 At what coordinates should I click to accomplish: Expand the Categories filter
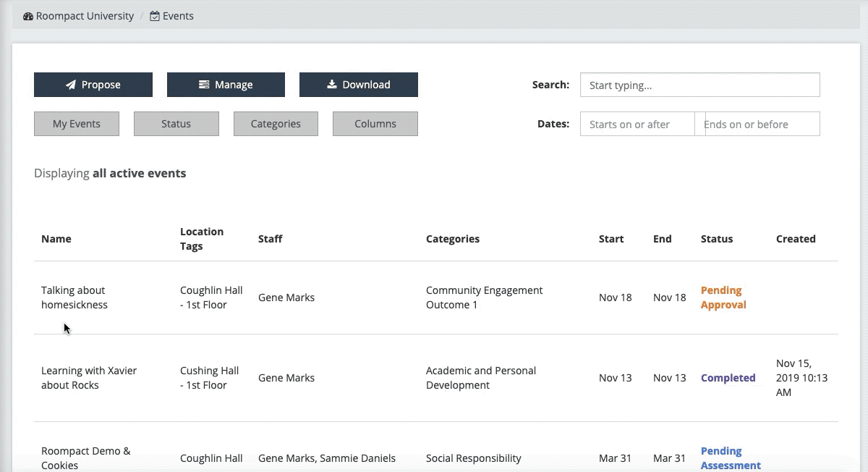coord(276,124)
